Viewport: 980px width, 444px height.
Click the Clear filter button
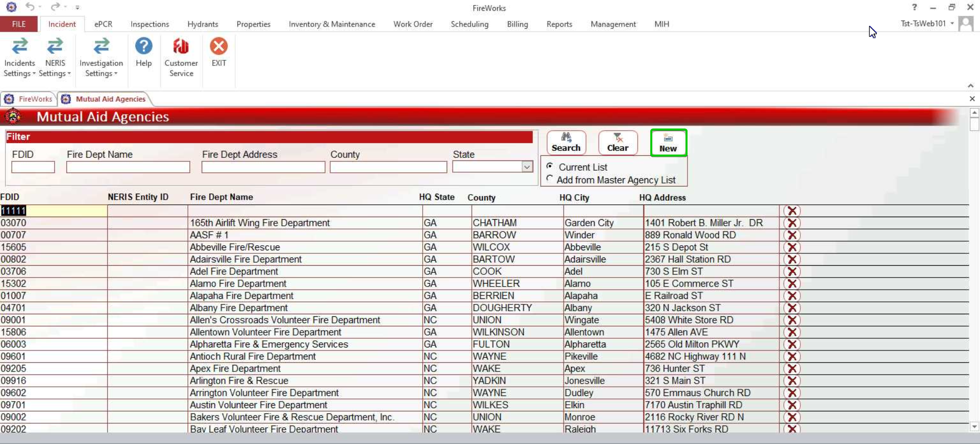[x=618, y=143]
